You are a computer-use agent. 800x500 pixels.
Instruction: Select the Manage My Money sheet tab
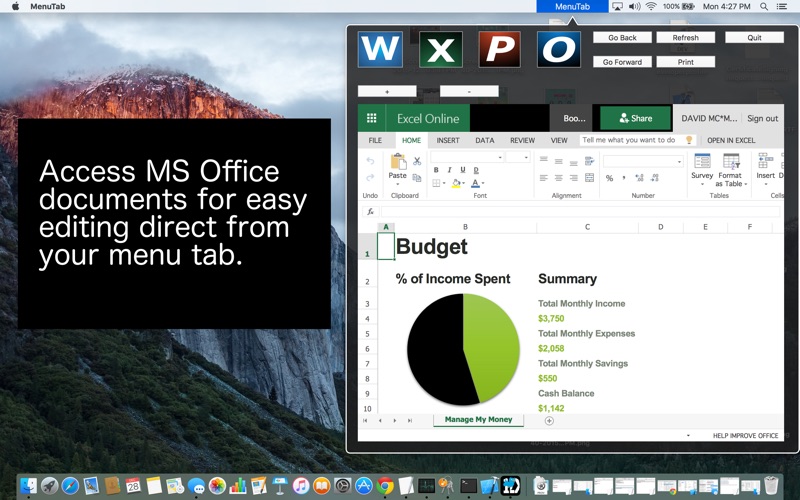click(478, 419)
